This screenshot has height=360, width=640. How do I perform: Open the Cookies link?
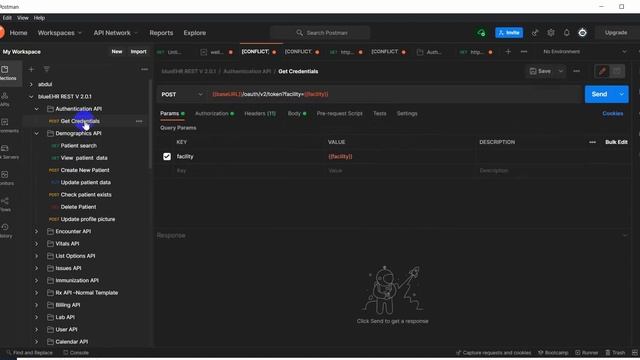[x=613, y=113]
